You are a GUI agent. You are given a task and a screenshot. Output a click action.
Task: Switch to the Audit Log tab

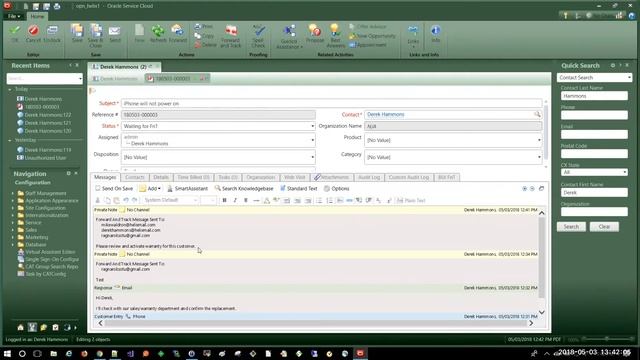click(369, 177)
